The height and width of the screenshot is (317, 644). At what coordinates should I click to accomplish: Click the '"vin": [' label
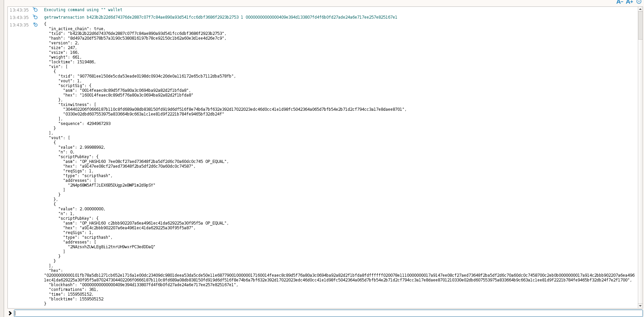[58, 67]
